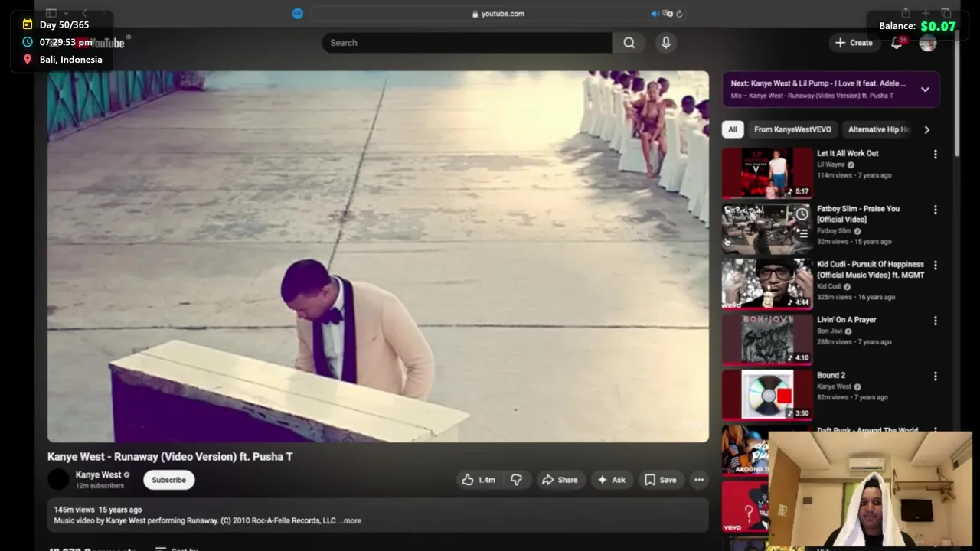
Task: Open options for Let It All Work Out
Action: tap(935, 155)
